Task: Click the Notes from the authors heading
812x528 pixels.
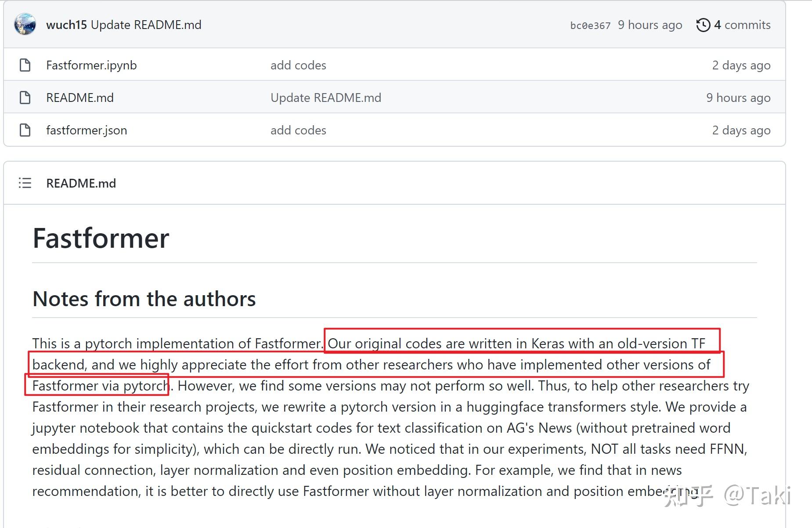Action: [x=144, y=299]
